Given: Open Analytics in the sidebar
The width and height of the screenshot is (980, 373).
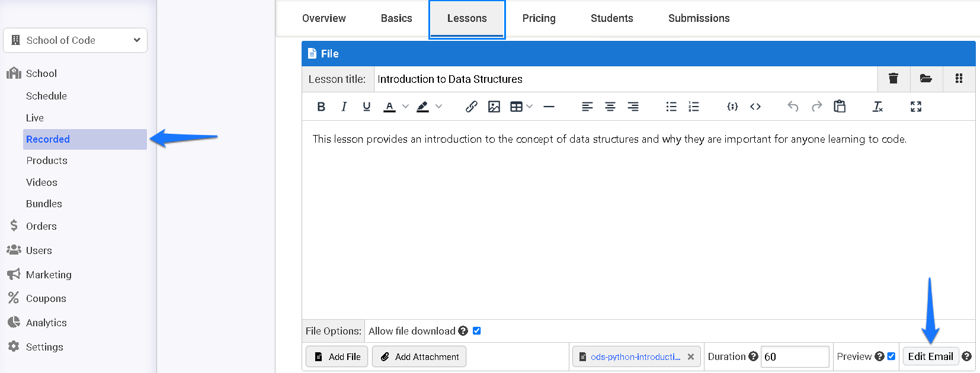Looking at the screenshot, I should point(46,323).
